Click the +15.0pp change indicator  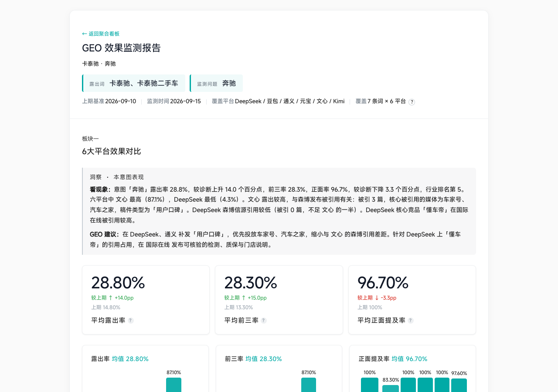pyautogui.click(x=245, y=298)
